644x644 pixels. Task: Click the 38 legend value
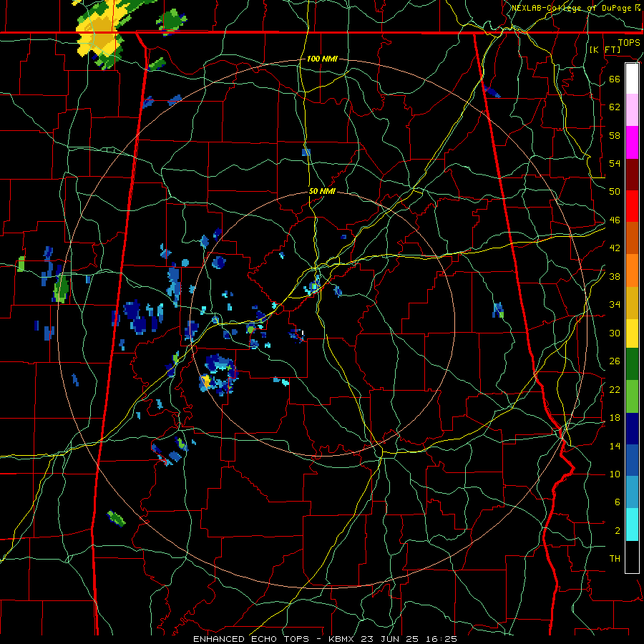tap(615, 276)
